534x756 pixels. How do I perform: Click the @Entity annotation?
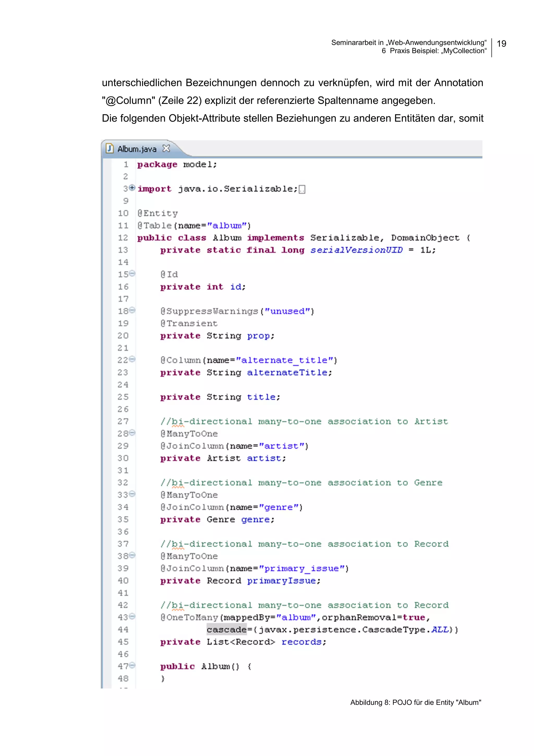[x=157, y=213]
